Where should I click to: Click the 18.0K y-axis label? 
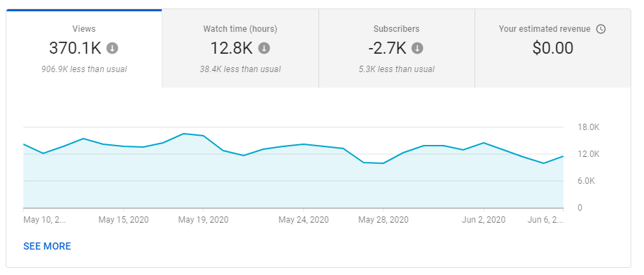click(588, 127)
